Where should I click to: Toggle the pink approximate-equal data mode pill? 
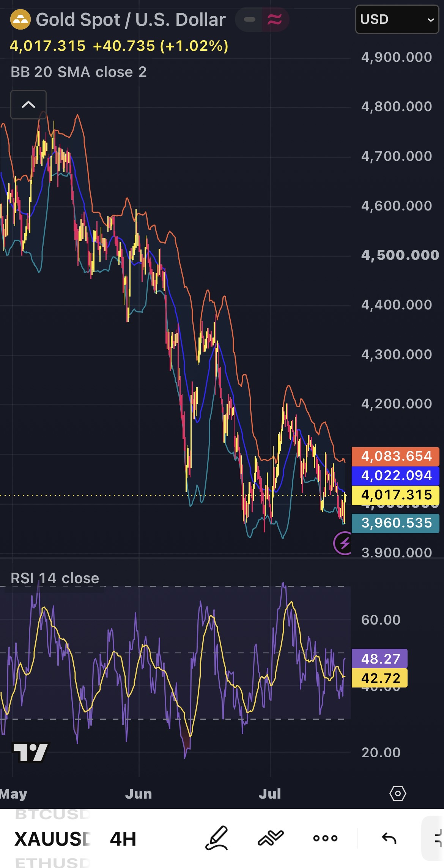point(275,19)
